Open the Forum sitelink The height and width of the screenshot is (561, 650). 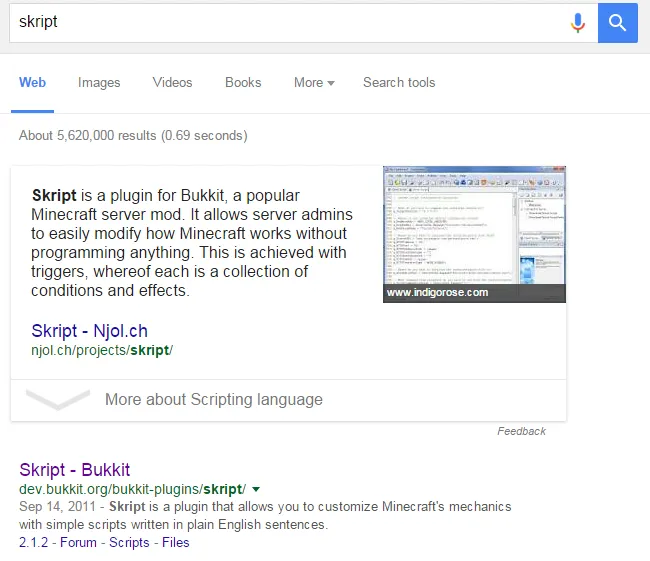78,542
